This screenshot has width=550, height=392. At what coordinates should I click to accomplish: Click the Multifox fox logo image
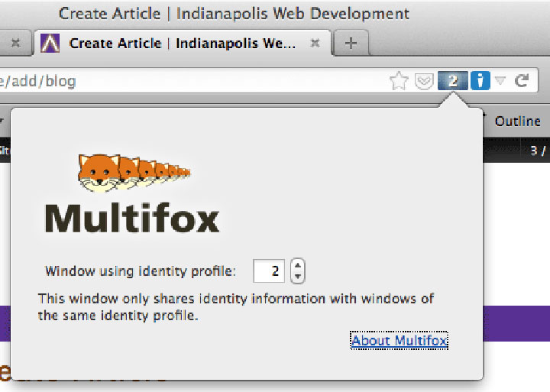click(134, 173)
